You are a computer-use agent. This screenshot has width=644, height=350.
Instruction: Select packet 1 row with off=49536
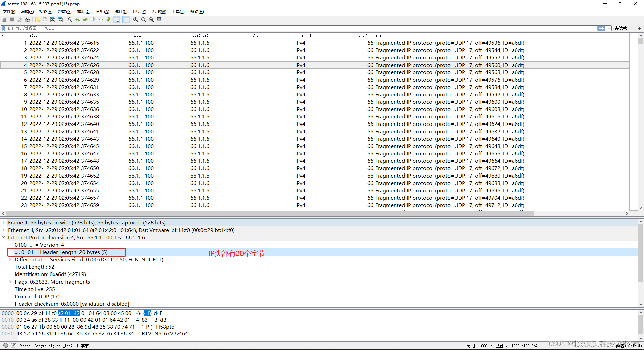[x=315, y=43]
